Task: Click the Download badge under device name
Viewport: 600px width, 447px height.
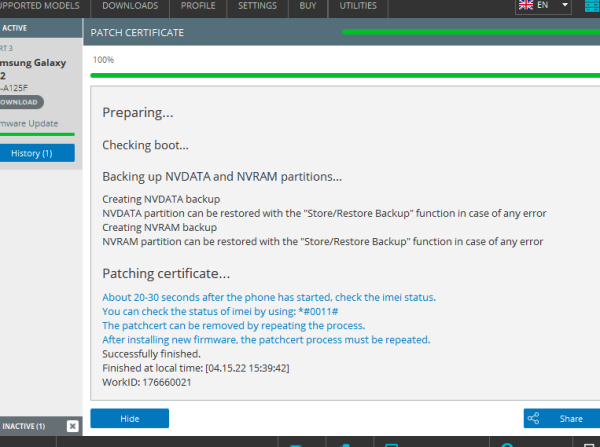Action: [x=20, y=102]
